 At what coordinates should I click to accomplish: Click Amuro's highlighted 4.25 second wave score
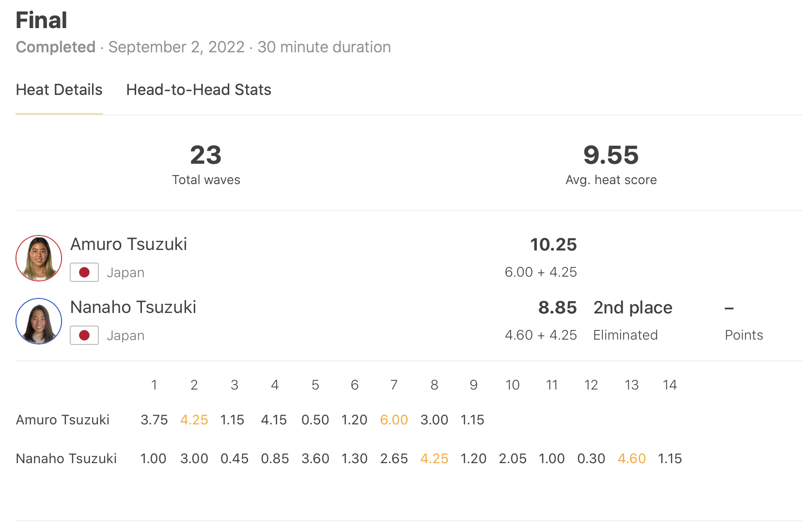point(194,420)
